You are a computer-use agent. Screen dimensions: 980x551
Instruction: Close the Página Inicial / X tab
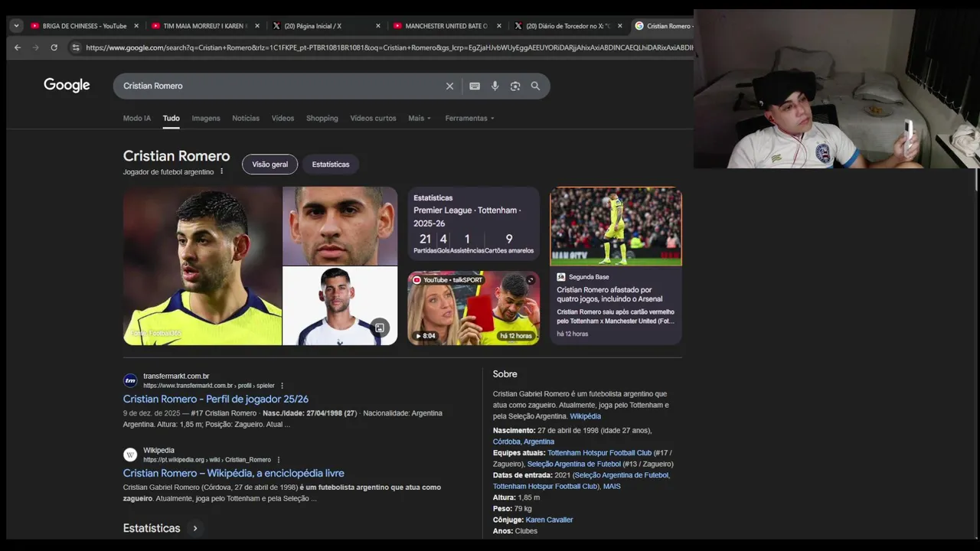click(378, 26)
